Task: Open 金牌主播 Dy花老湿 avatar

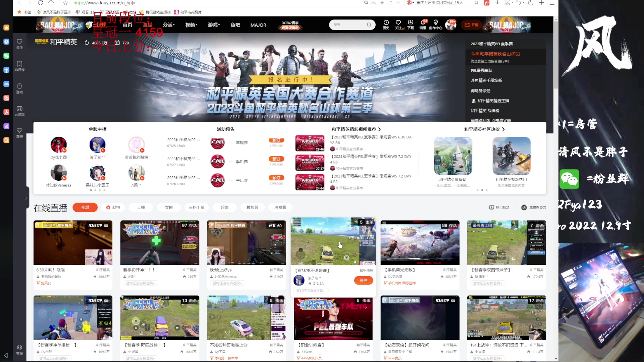Action: (x=59, y=145)
